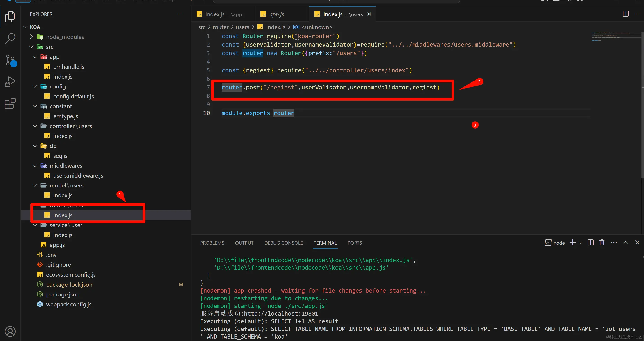Viewport: 644px width, 341px height.
Task: Switch to the PROBLEMS tab
Action: [212, 243]
